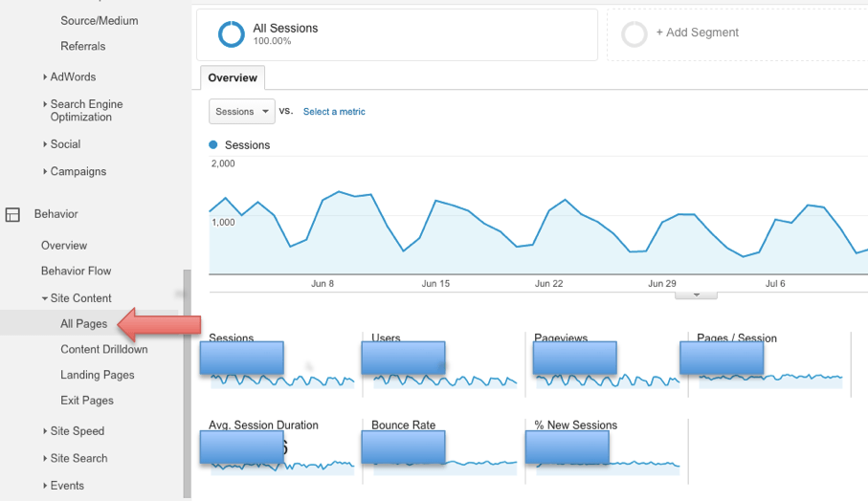Screen dimensions: 868x501
Task: Click the Jun 15 date label on chart
Action: click(435, 284)
